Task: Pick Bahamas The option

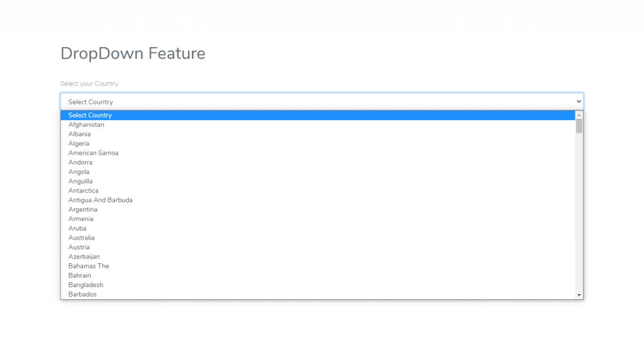Action: point(89,266)
